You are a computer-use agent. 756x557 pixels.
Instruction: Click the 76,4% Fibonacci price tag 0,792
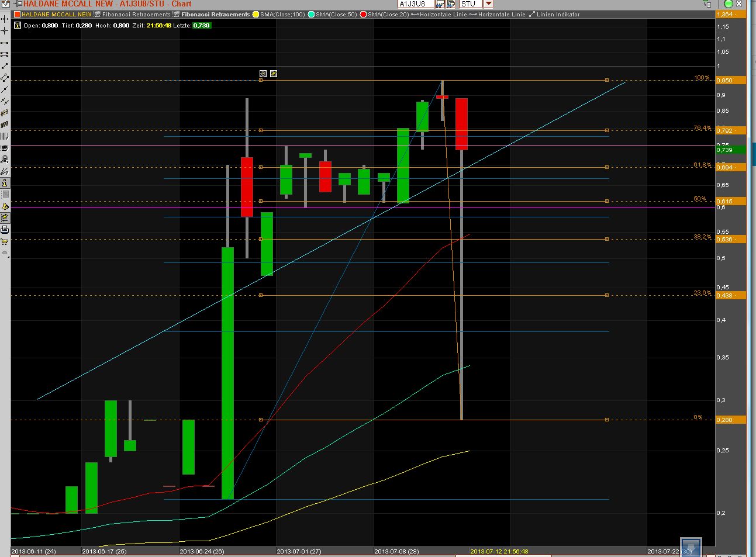coord(731,130)
